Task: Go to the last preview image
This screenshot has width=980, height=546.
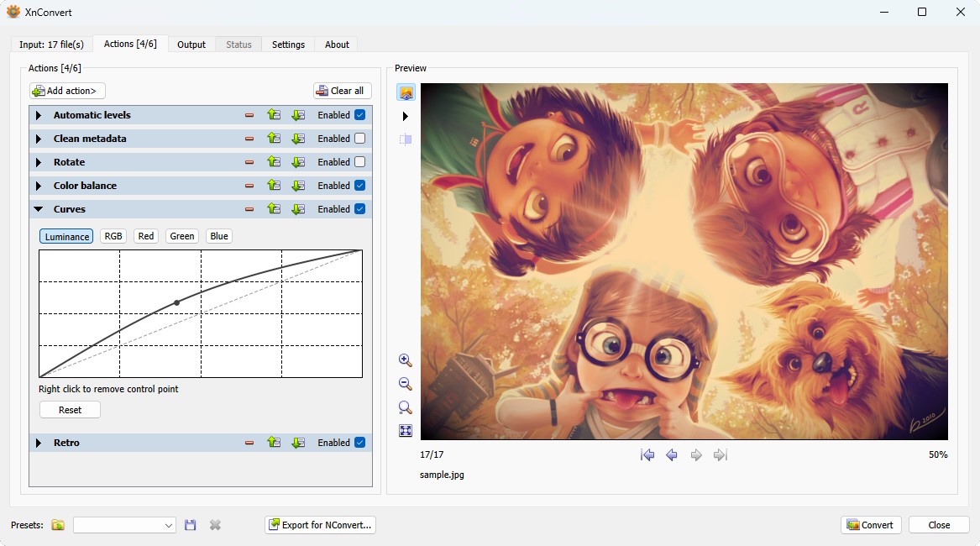Action: [721, 455]
